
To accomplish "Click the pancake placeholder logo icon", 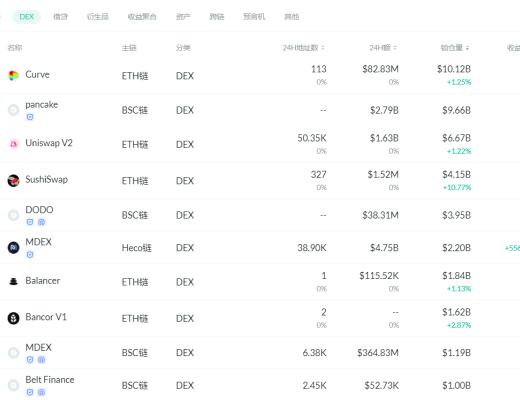I will coord(13,110).
